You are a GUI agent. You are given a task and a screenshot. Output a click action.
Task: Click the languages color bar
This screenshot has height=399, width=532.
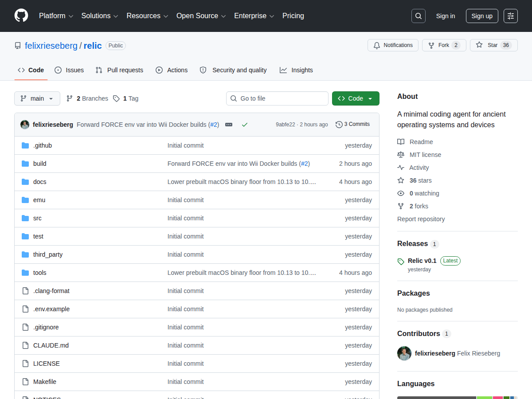[458, 398]
